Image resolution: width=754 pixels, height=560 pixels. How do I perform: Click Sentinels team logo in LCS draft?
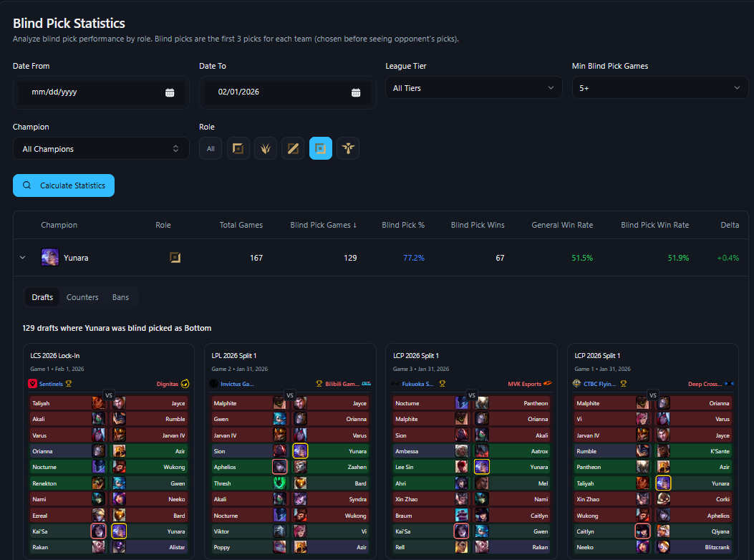point(32,384)
